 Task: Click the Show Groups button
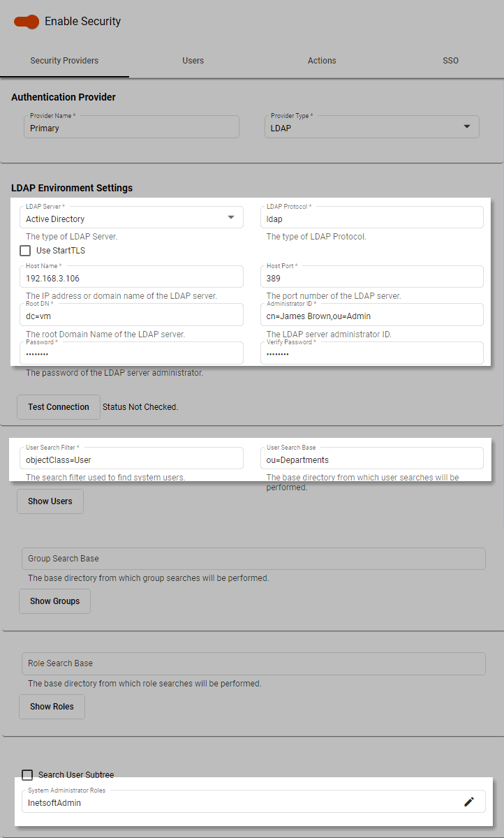click(54, 601)
